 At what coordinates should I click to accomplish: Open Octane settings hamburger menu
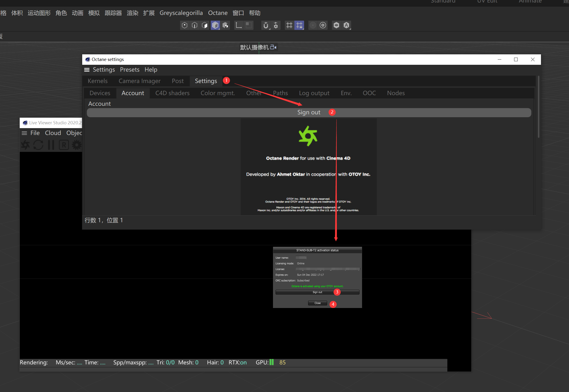[87, 70]
